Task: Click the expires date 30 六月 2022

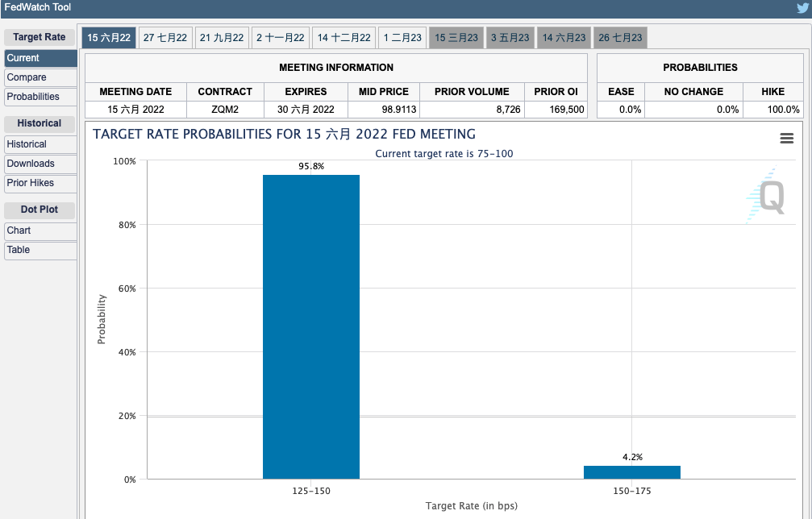Action: pos(306,110)
